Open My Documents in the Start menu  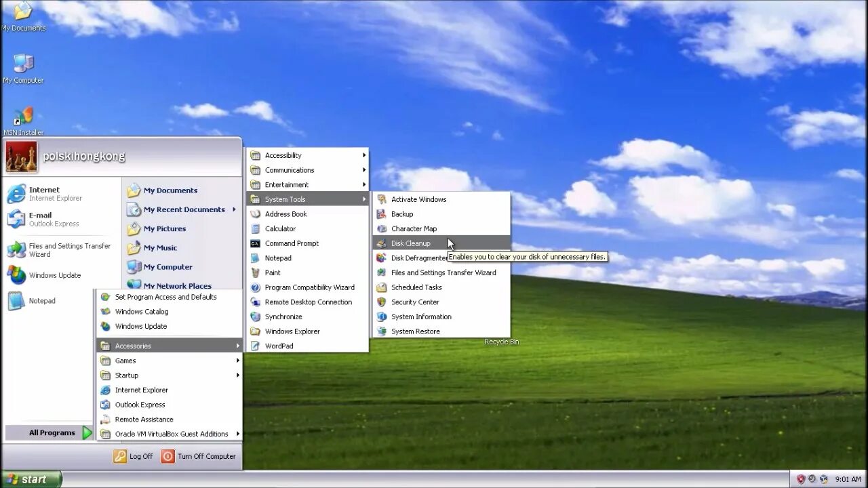pos(182,190)
